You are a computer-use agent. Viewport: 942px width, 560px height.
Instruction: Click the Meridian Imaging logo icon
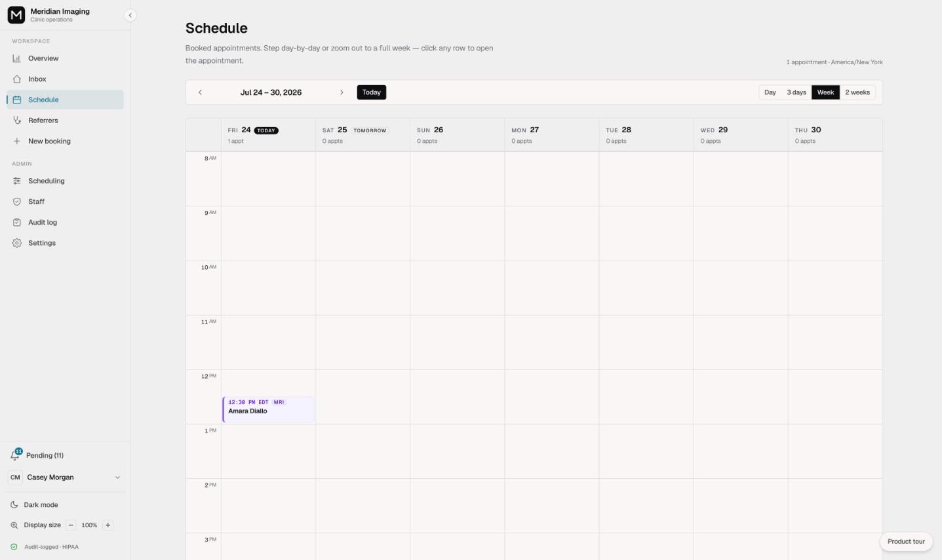(16, 14)
